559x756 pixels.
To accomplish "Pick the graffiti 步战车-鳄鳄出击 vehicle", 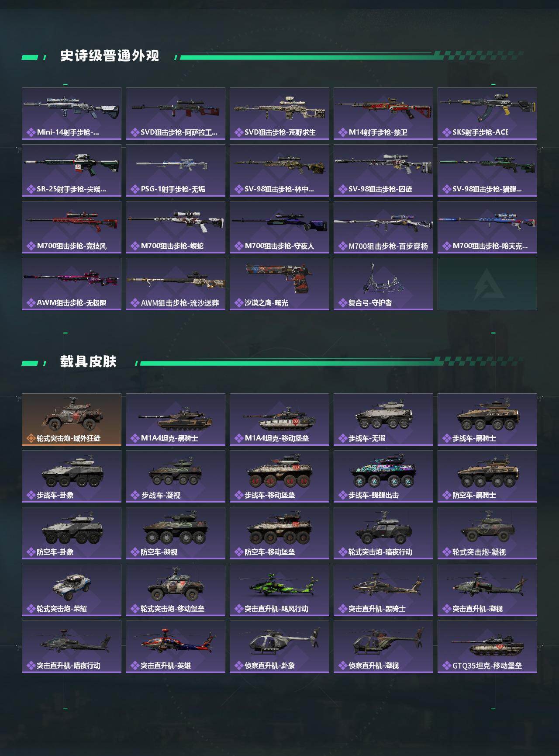I will (383, 476).
